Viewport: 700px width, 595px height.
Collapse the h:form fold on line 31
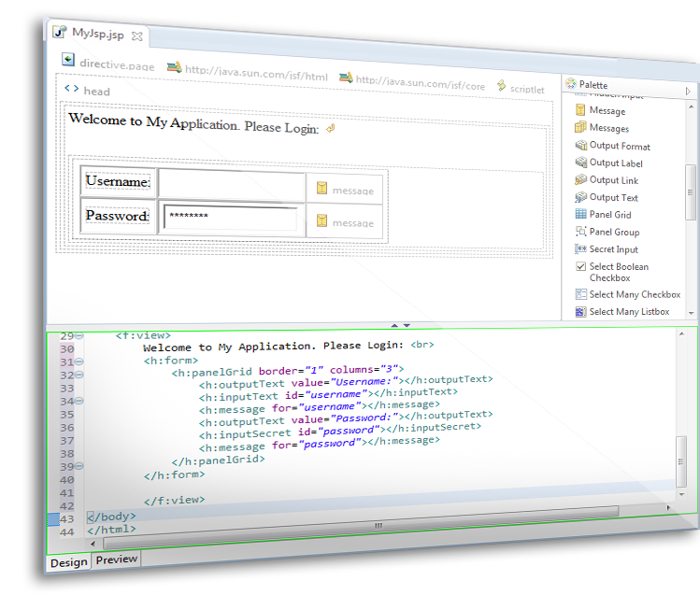pyautogui.click(x=79, y=362)
